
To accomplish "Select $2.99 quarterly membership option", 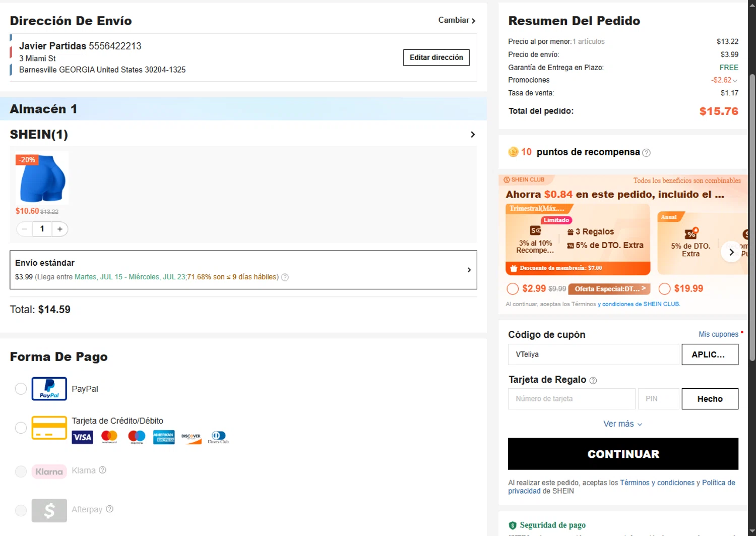I will coord(513,288).
